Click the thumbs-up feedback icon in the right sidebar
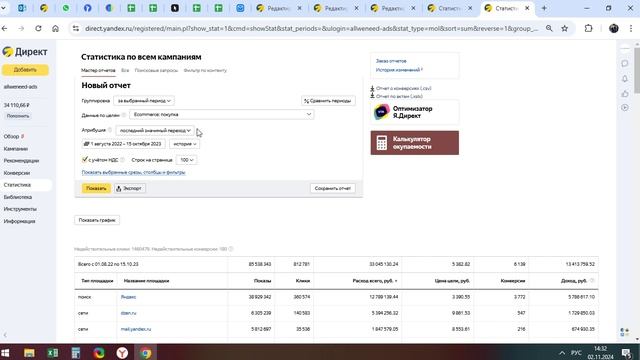640x360 pixels. 625,93
